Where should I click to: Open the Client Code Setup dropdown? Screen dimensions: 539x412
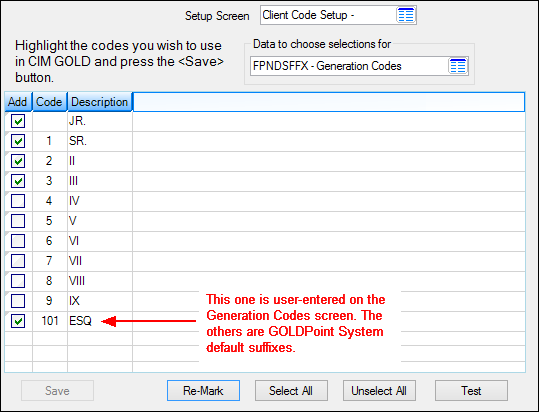pyautogui.click(x=338, y=15)
